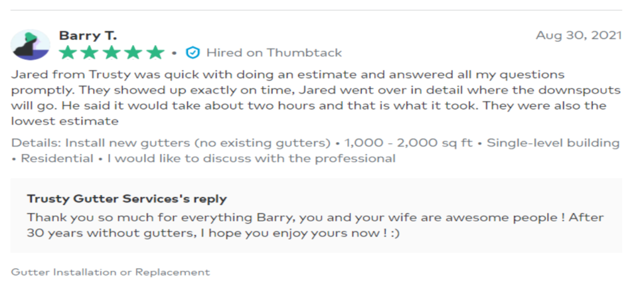The width and height of the screenshot is (644, 300).
Task: Click the Details line about installing new gutters
Action: click(315, 151)
